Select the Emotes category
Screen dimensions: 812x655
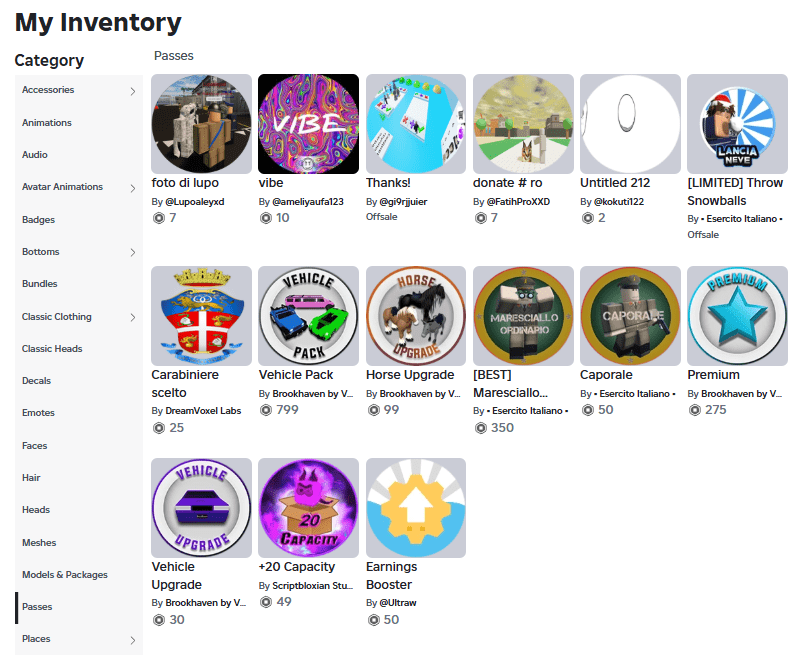38,413
